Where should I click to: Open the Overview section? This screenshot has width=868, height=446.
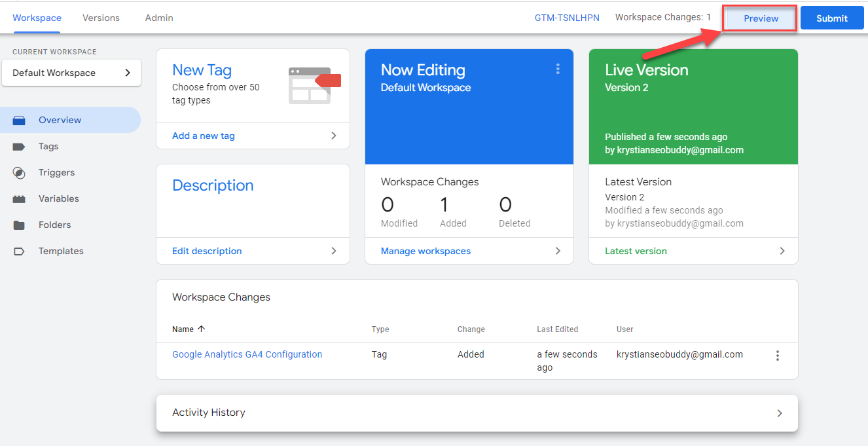[x=70, y=120]
